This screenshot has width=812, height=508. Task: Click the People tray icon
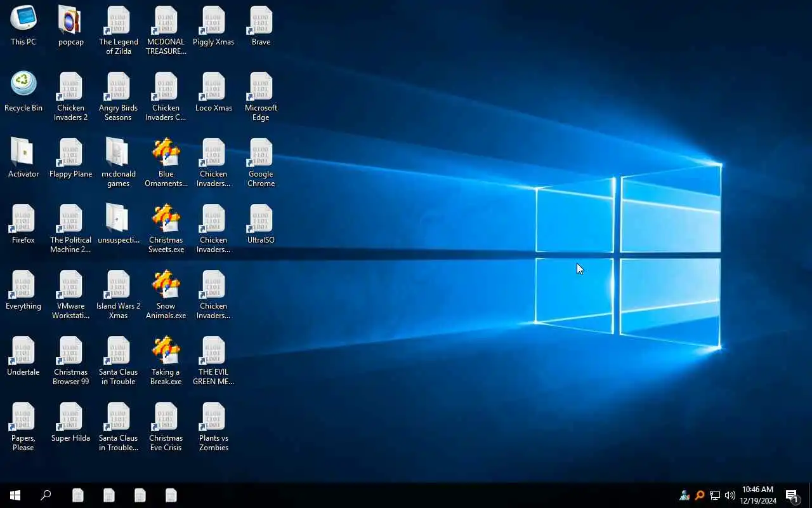(x=684, y=495)
